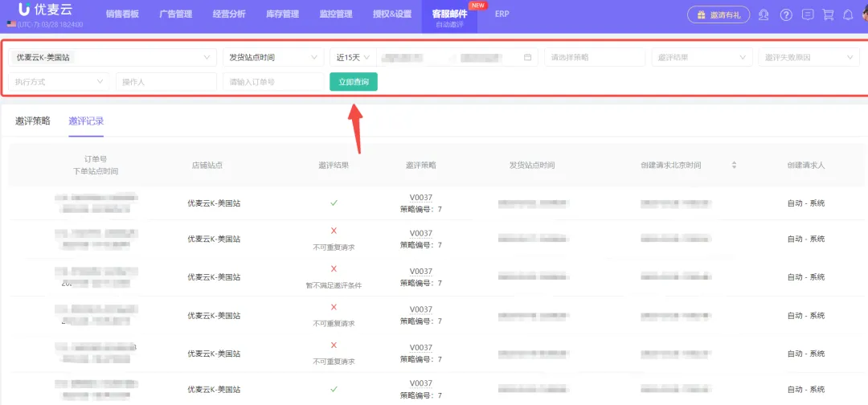Image resolution: width=868 pixels, height=405 pixels.
Task: Click the 立即查询 button
Action: coord(353,81)
